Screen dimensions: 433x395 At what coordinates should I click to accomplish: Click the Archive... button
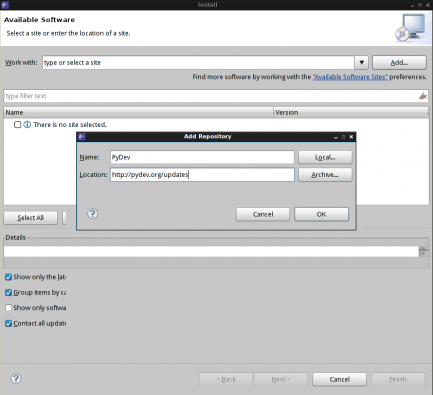click(325, 175)
